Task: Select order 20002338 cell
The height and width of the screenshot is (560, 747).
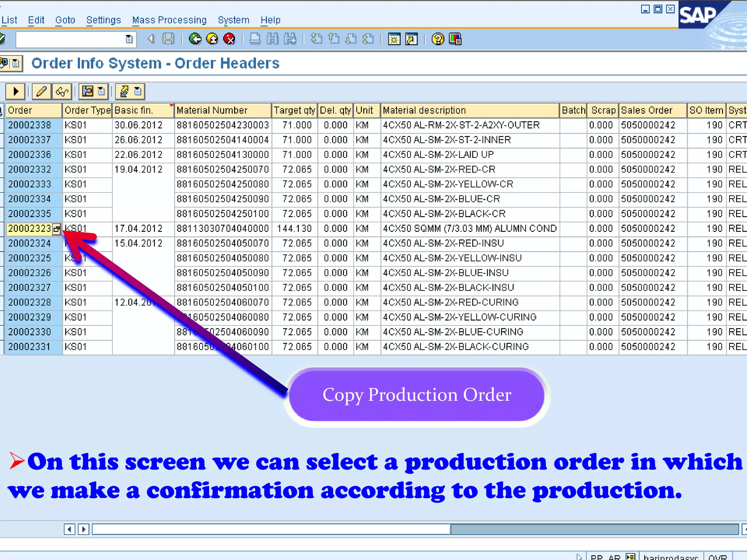Action: tap(34, 125)
